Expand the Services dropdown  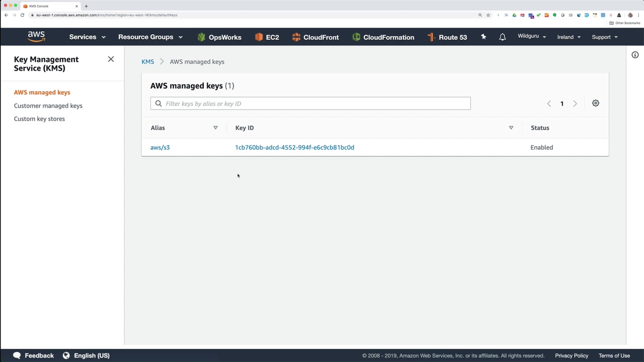coord(88,37)
